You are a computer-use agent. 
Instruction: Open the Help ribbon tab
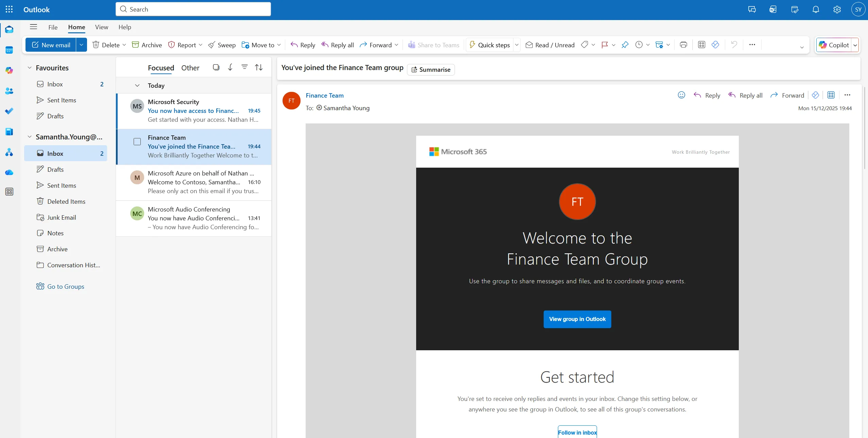[x=125, y=27]
